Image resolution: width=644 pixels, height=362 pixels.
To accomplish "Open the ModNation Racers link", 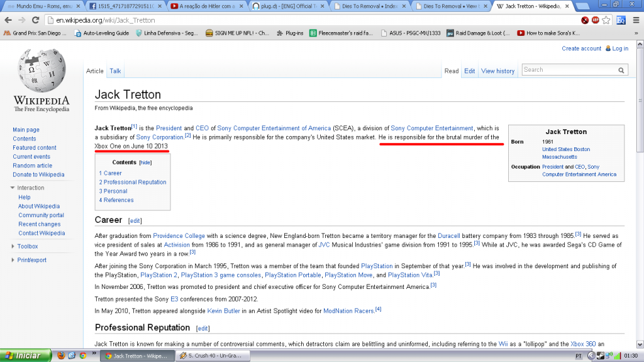I will click(x=348, y=311).
